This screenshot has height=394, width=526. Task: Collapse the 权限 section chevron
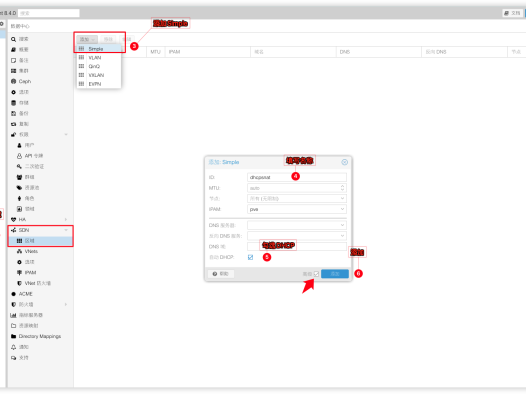tap(66, 134)
